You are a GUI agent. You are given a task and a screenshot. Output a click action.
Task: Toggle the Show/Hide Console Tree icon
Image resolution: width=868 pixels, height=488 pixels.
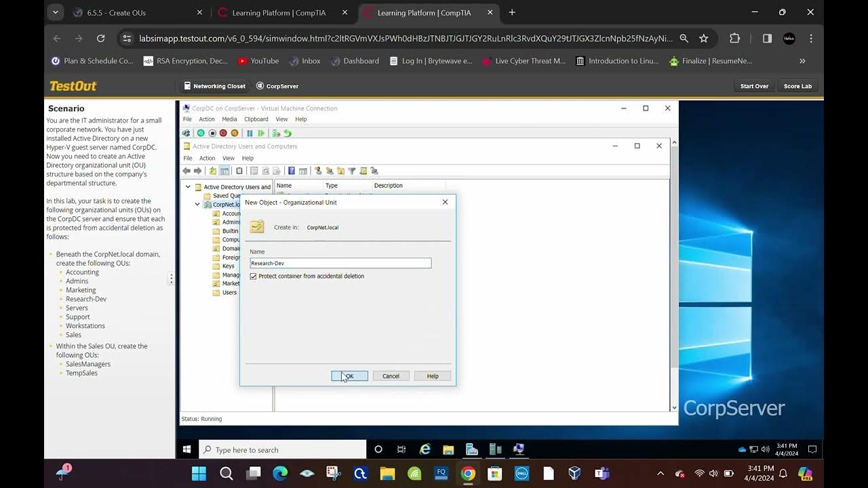224,171
